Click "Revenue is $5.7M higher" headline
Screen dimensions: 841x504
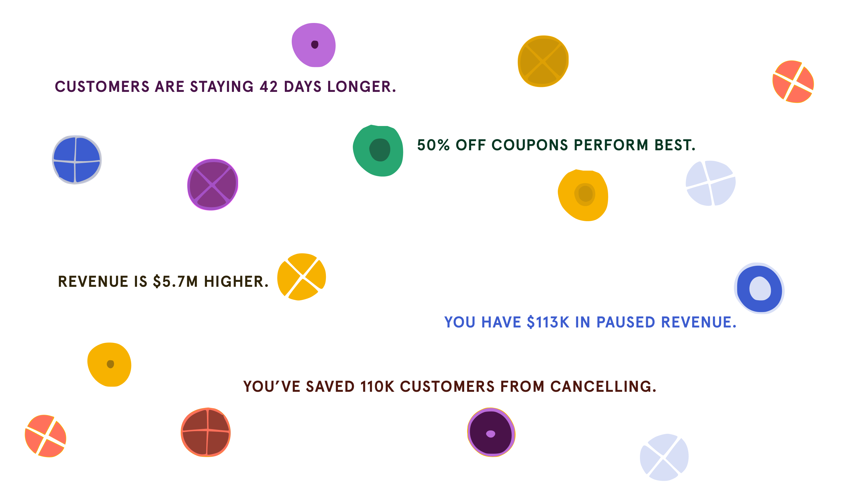163,282
